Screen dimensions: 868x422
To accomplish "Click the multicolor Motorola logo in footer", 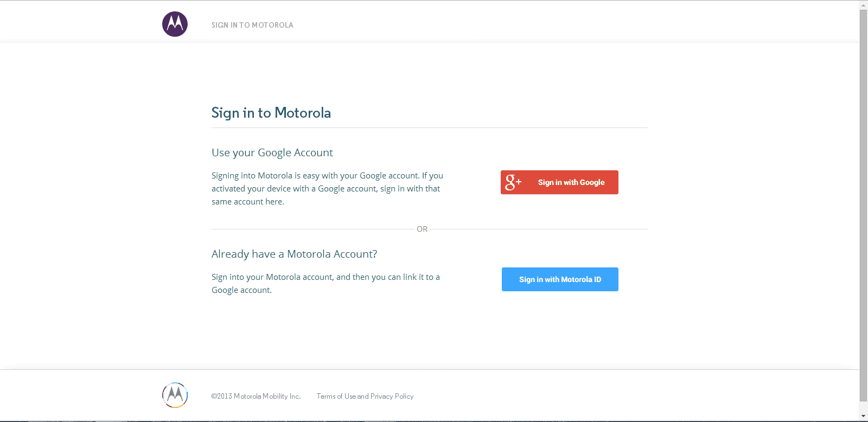I will (175, 395).
